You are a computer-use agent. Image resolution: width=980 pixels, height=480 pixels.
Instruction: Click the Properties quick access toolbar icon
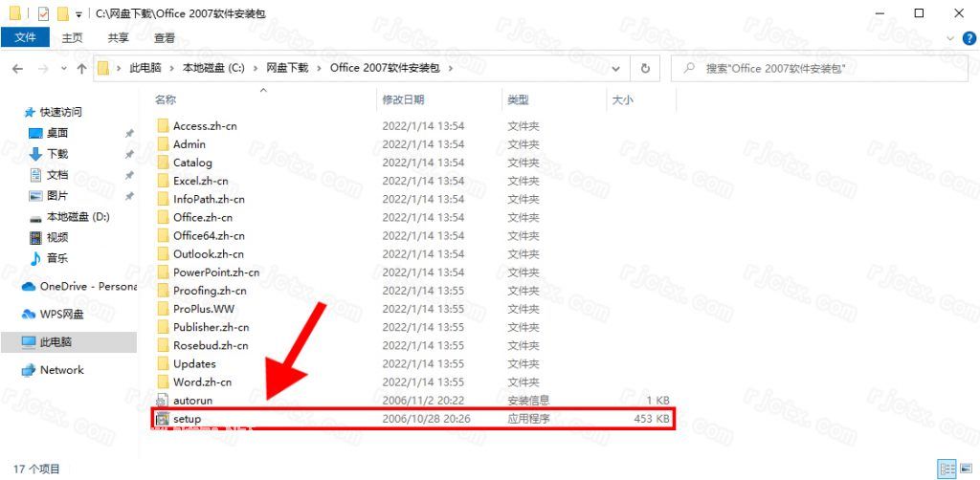click(44, 13)
